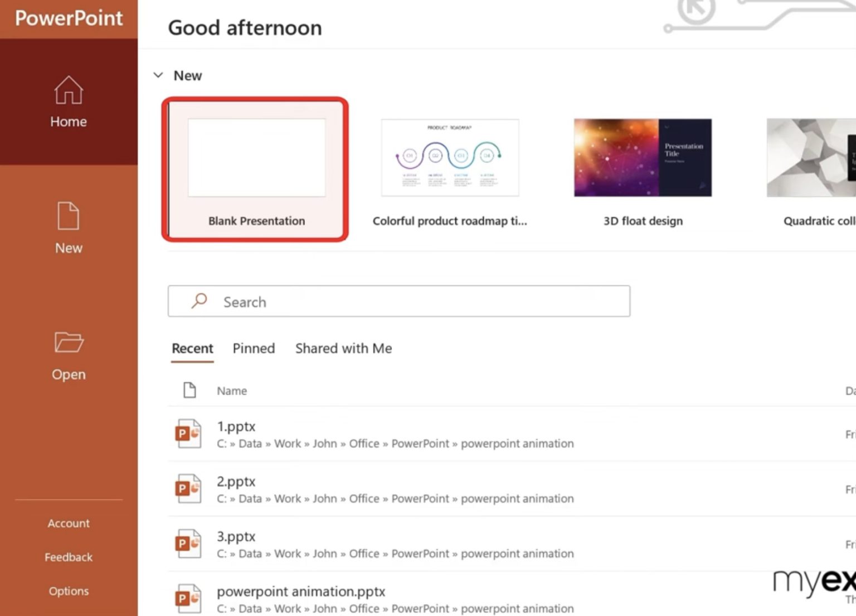Screen dimensions: 856x616
Task: Switch to the Pinned tab
Action: pyautogui.click(x=254, y=348)
